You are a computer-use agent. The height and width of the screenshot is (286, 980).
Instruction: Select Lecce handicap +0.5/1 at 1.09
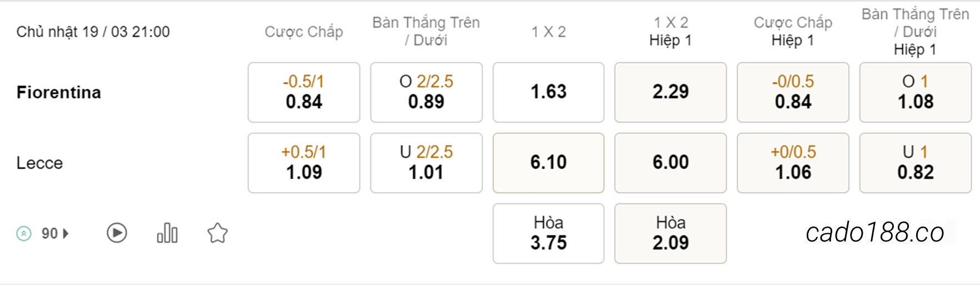[304, 163]
